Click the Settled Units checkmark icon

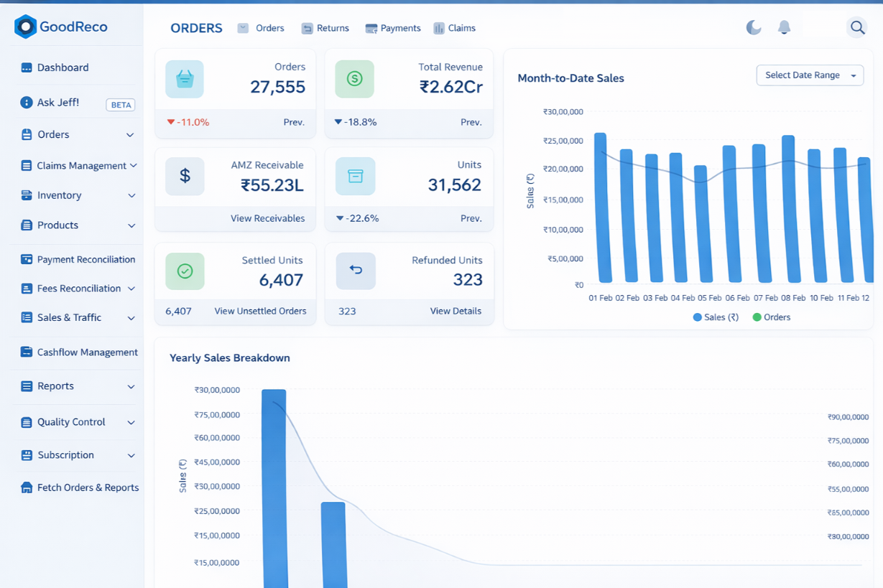click(x=185, y=271)
